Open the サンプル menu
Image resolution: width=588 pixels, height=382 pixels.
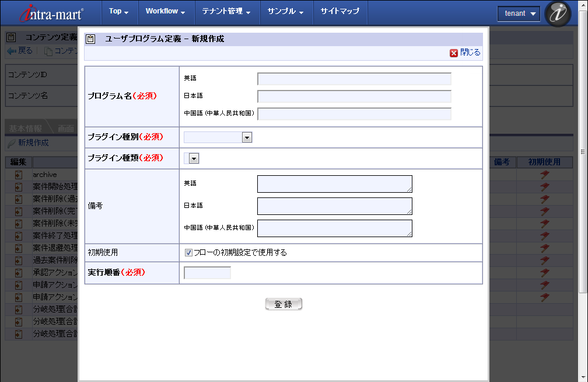[286, 12]
